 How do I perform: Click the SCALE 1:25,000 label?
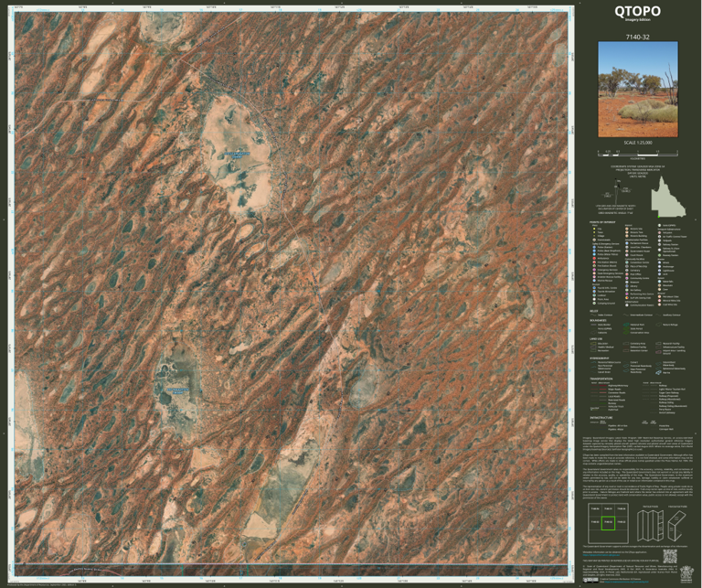[638, 143]
